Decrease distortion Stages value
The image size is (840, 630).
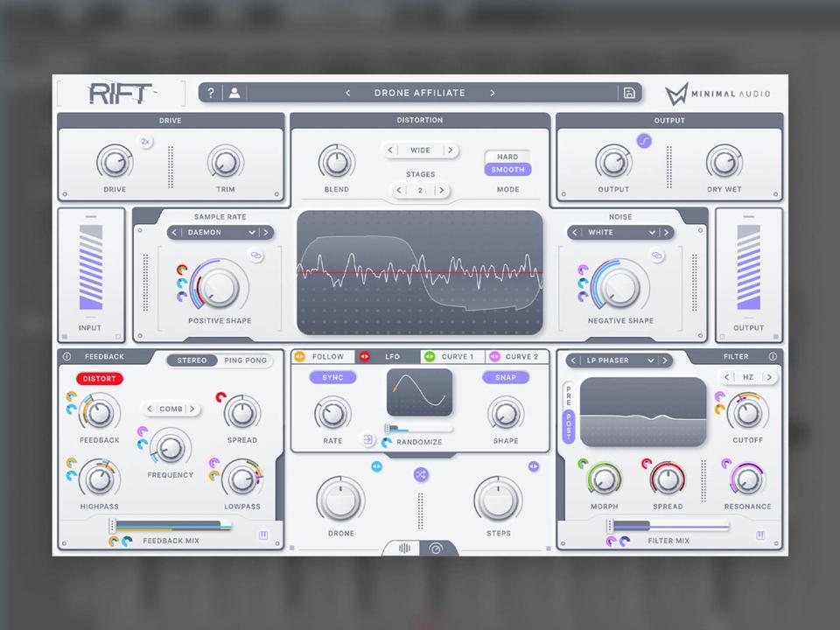pos(399,190)
